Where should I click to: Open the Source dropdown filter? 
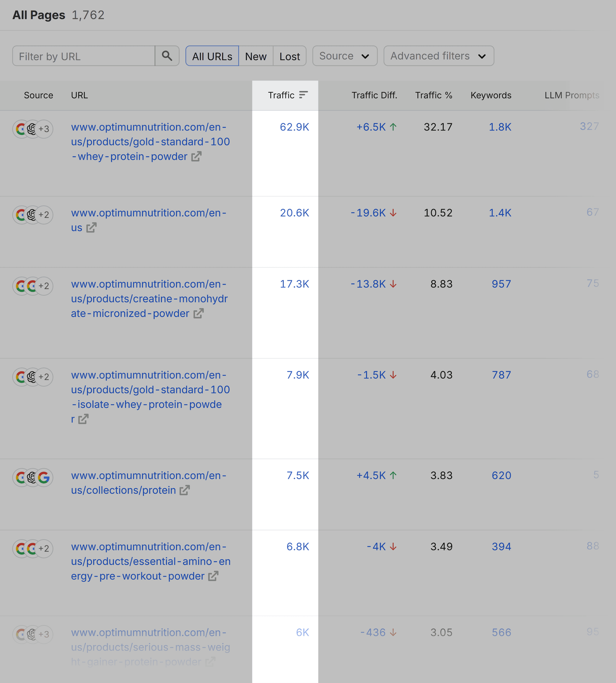pos(345,56)
